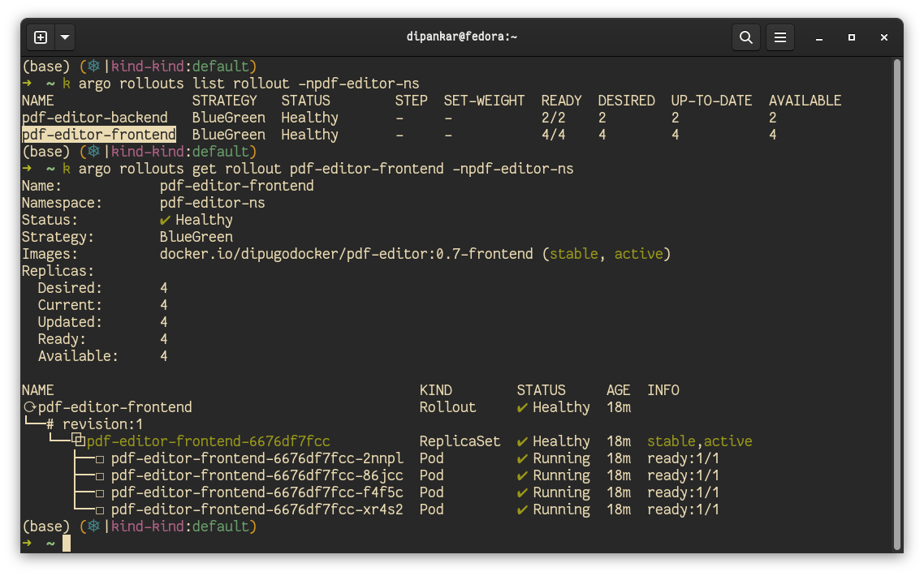The width and height of the screenshot is (924, 576).
Task: Open the hamburger menu
Action: 779,37
